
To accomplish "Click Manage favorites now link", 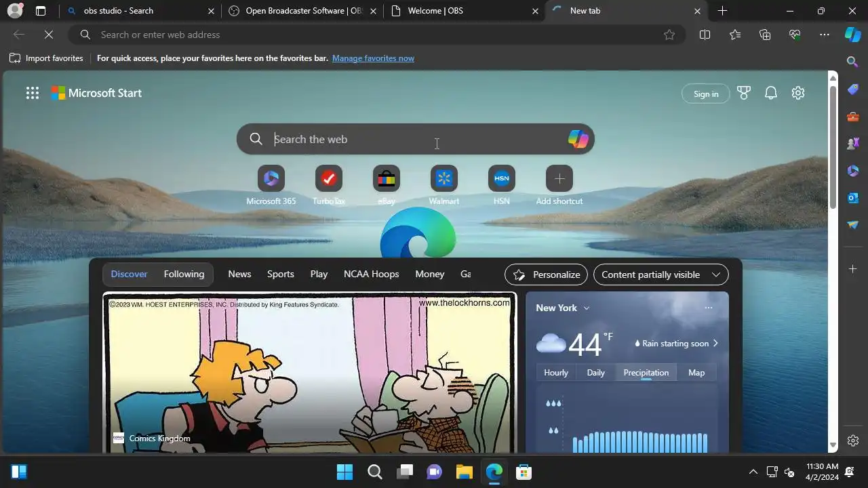I will (373, 58).
